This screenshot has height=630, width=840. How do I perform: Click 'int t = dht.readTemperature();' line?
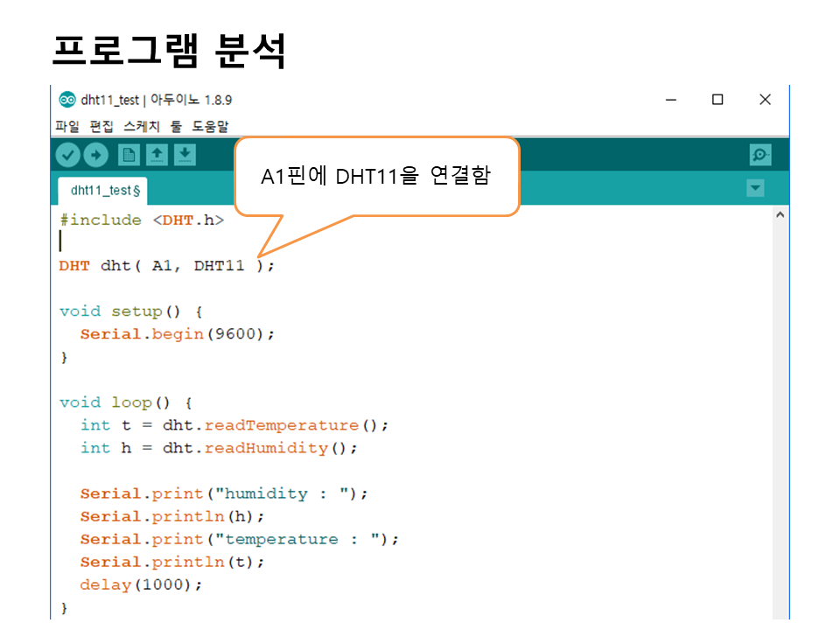pyautogui.click(x=234, y=425)
